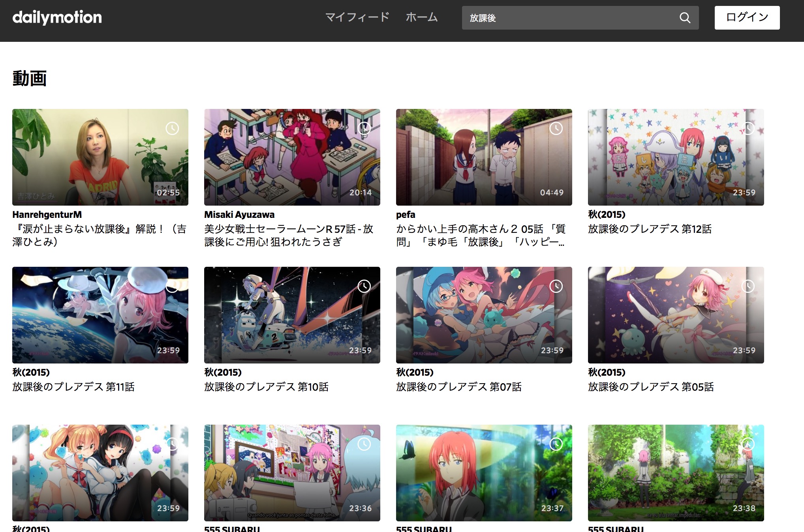Viewport: 804px width, 532px height.
Task: Open the 高木さん２ 05話 thumbnail
Action: click(x=484, y=157)
